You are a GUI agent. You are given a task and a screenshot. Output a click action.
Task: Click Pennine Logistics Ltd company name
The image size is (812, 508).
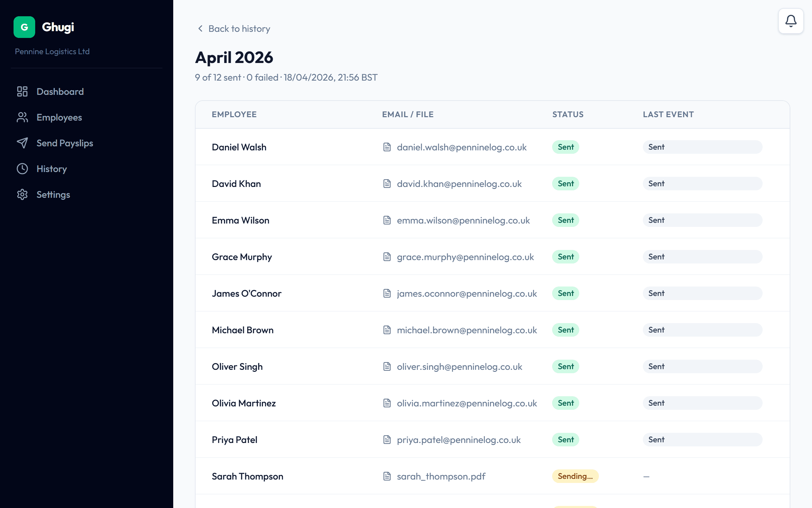[x=52, y=51]
